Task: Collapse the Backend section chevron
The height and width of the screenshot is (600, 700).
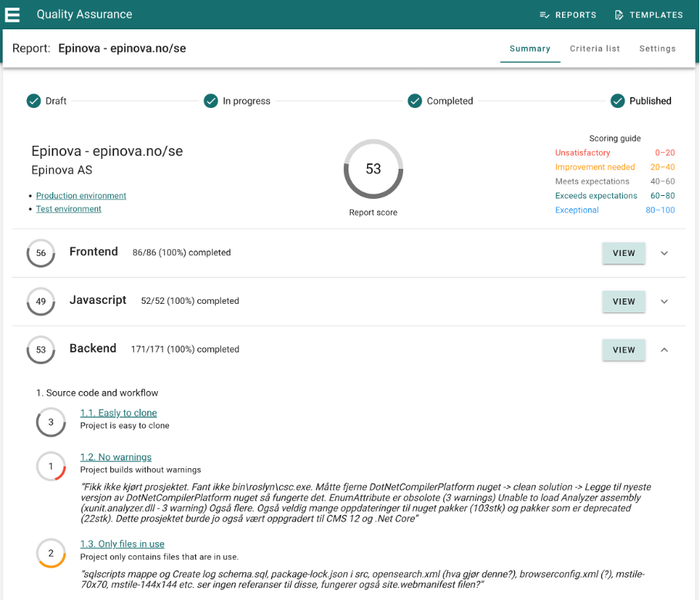Action: point(665,350)
